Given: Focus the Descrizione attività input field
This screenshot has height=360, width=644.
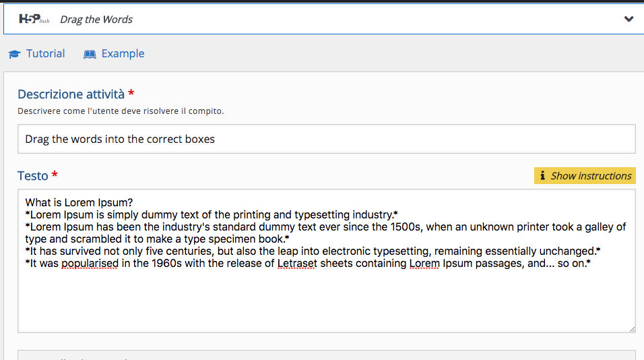Looking at the screenshot, I should [327, 139].
